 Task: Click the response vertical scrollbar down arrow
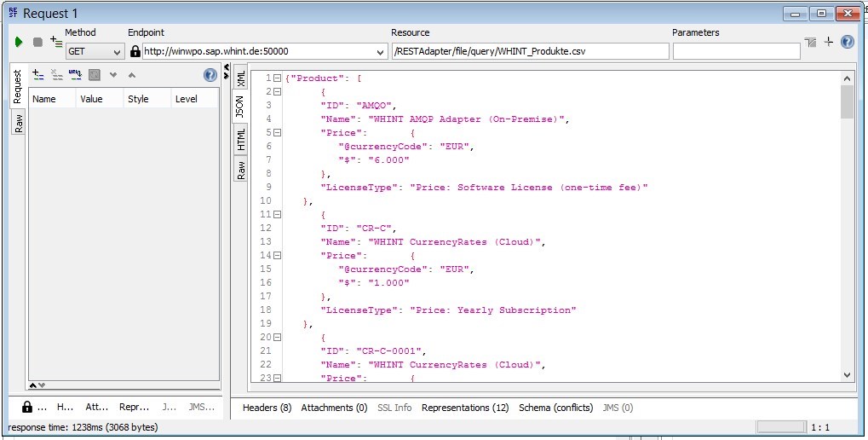(x=847, y=374)
